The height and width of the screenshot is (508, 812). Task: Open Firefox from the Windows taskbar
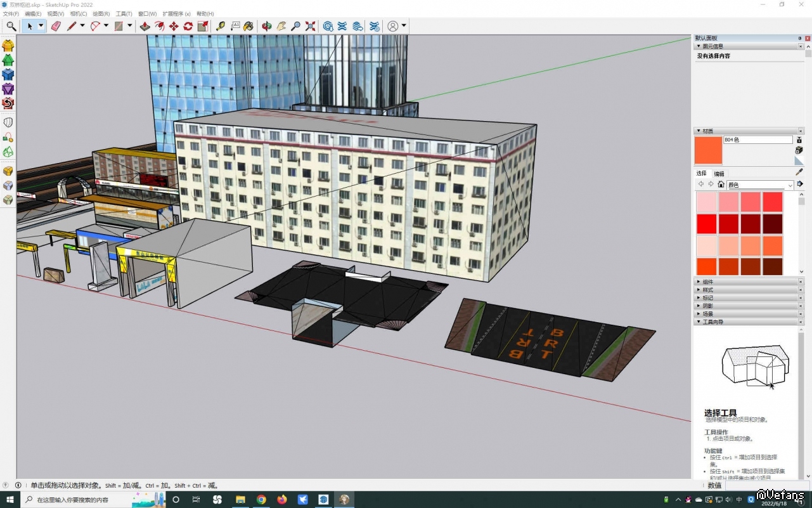(282, 500)
